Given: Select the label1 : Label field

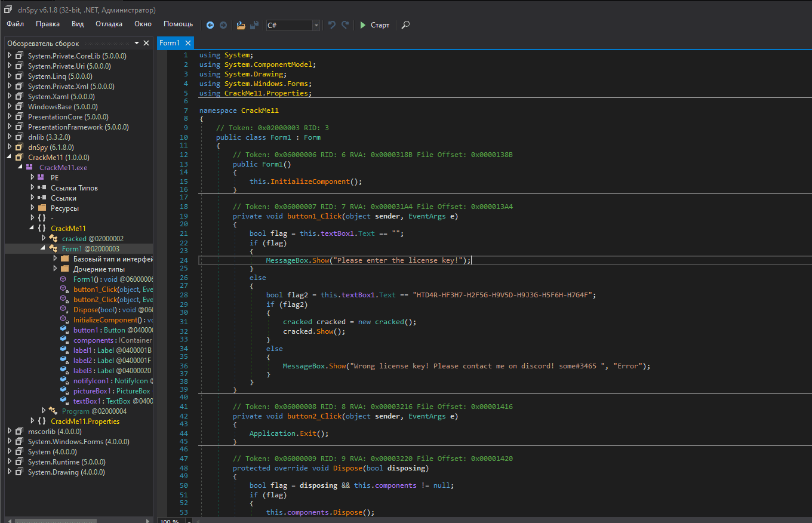Looking at the screenshot, I should [112, 350].
